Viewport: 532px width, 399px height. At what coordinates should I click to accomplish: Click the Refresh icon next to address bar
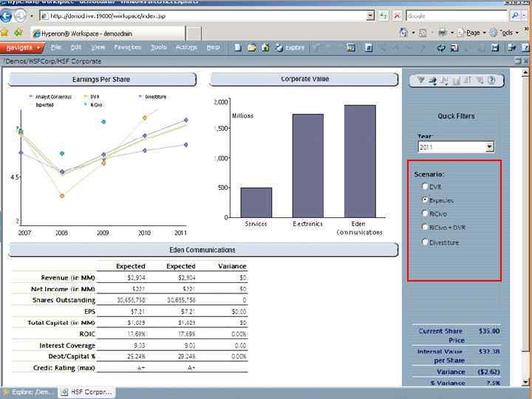(383, 16)
